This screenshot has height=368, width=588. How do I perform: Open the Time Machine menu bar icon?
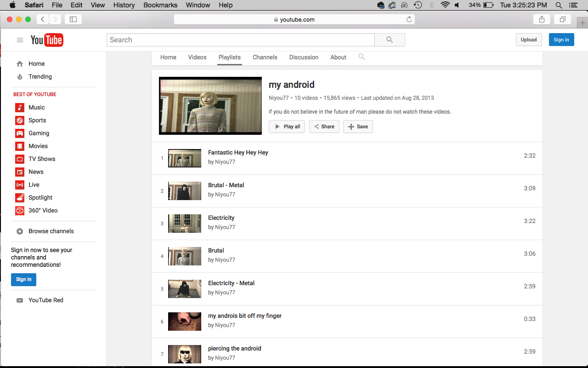418,5
